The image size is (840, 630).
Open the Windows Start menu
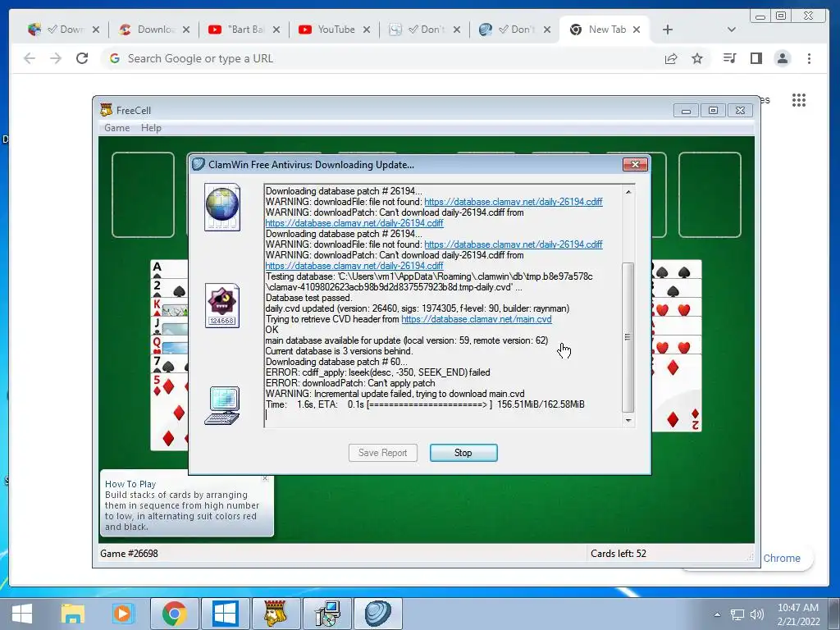pos(22,614)
